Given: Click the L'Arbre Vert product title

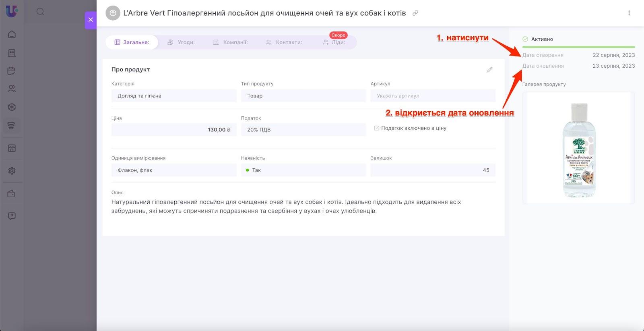Looking at the screenshot, I should [264, 13].
